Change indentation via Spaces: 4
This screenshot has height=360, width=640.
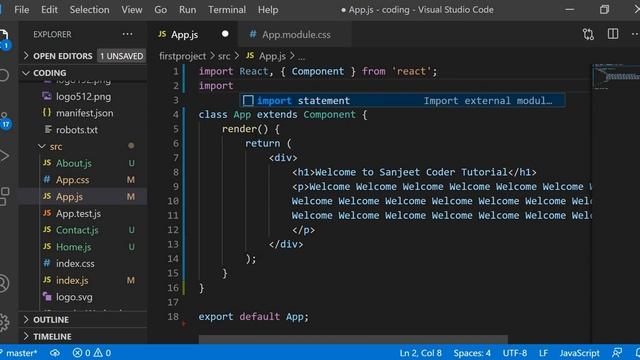pos(472,353)
